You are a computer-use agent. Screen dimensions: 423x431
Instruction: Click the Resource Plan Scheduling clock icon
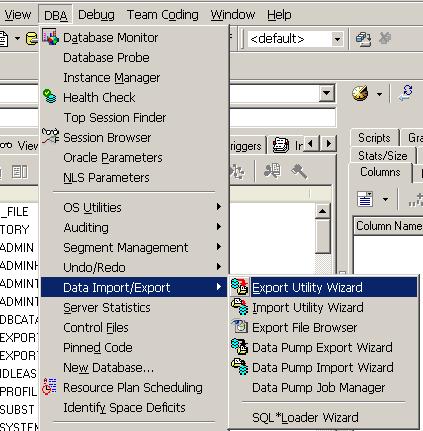[49, 387]
